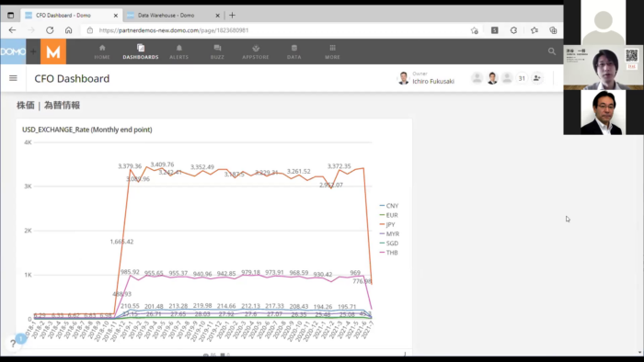Toggle MYR series in chart legend
644x362 pixels.
(x=389, y=234)
